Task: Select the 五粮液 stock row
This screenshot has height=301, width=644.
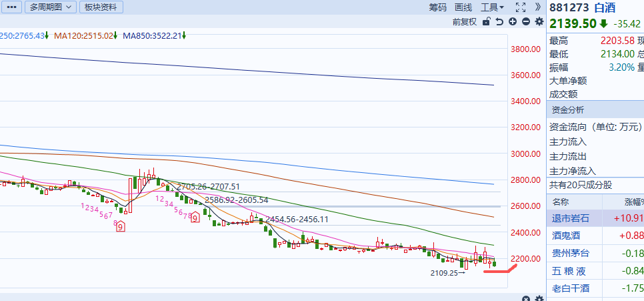Action: [x=595, y=271]
